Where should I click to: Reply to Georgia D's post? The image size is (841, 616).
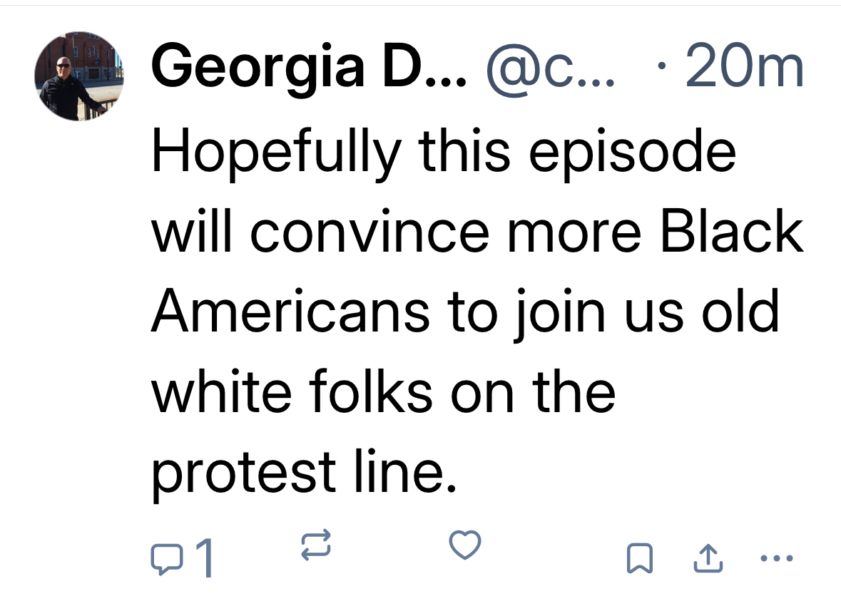pos(165,558)
